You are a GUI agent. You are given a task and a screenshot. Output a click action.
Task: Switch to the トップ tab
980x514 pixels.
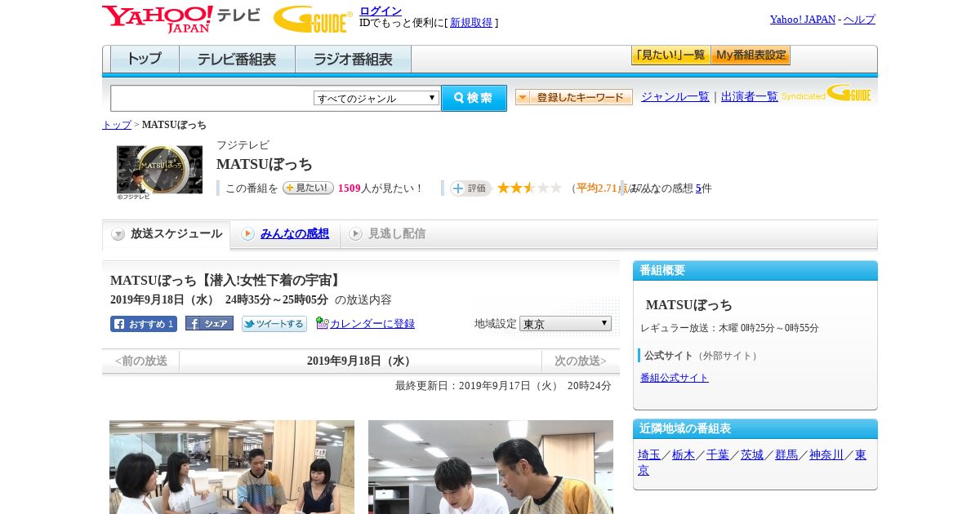click(145, 60)
